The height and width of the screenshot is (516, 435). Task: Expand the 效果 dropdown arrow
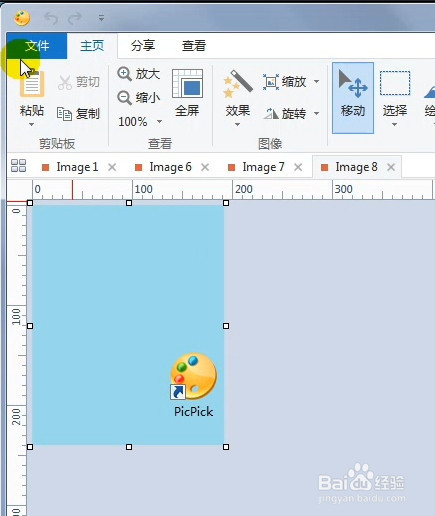(x=237, y=125)
